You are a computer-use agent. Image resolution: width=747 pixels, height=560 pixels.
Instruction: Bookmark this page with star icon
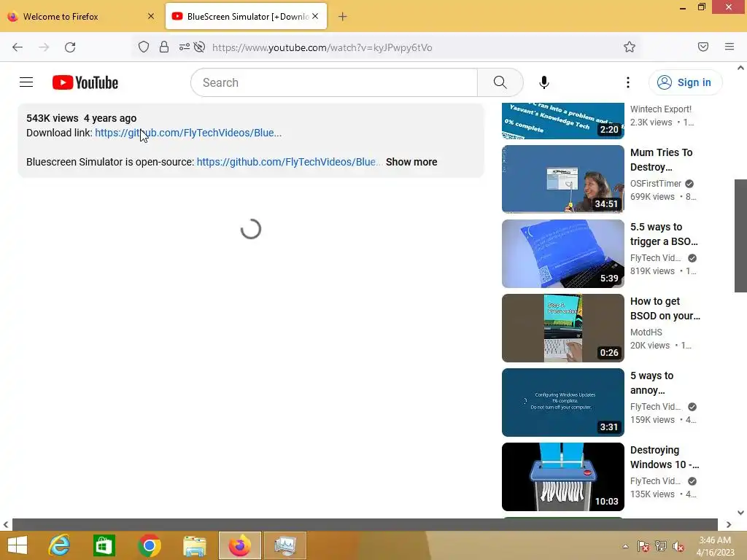pyautogui.click(x=630, y=47)
